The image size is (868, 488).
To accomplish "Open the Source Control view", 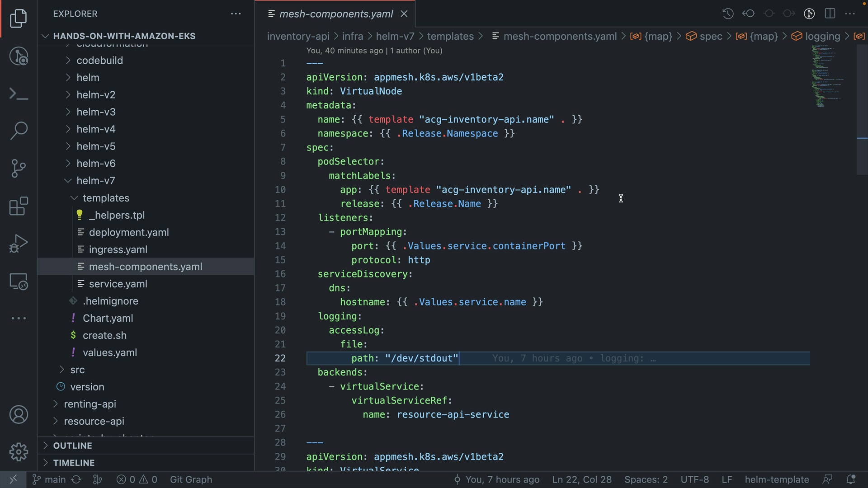I will [19, 169].
